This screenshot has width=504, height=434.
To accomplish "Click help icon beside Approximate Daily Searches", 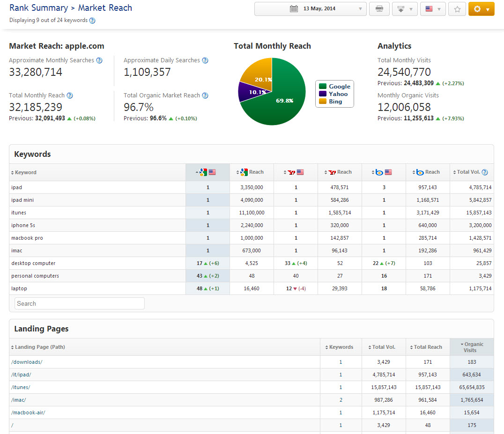I will point(205,60).
